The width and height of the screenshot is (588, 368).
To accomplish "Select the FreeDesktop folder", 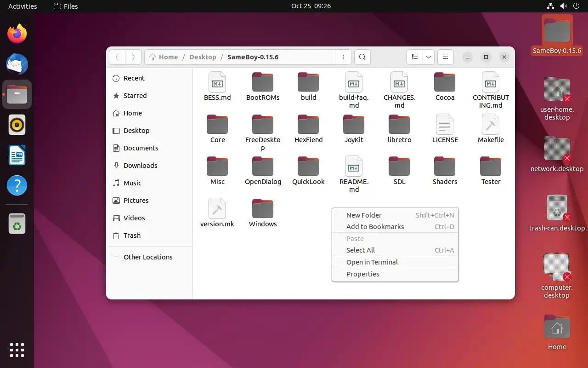I will point(263,132).
